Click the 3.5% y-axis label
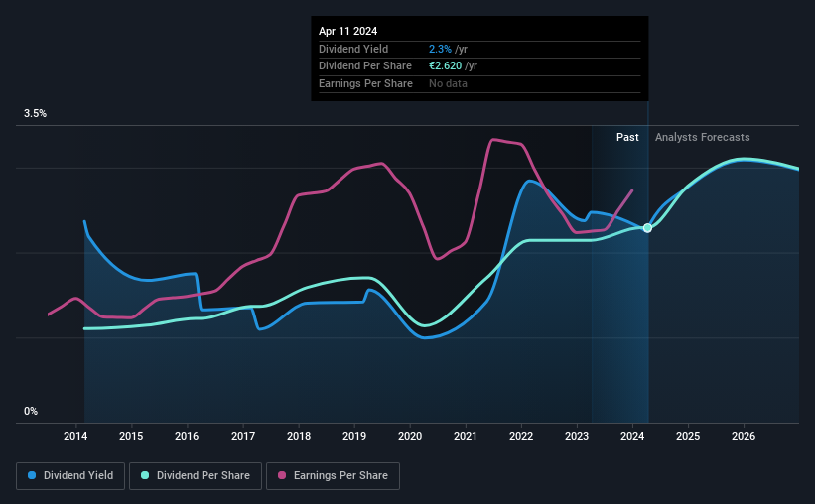Viewport: 815px width, 504px height. (x=35, y=114)
